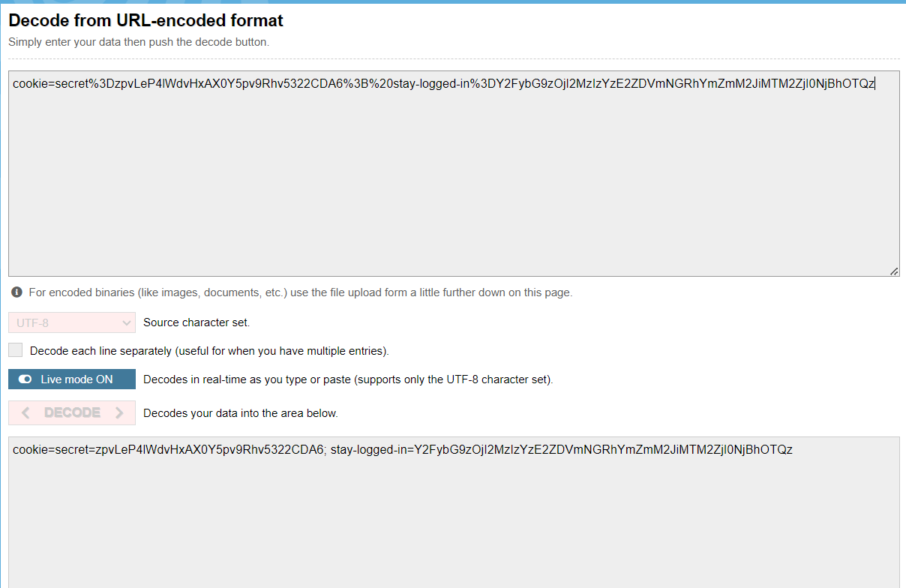Image resolution: width=906 pixels, height=588 pixels.
Task: Click the 'Decode each line separately' label
Action: click(x=209, y=351)
